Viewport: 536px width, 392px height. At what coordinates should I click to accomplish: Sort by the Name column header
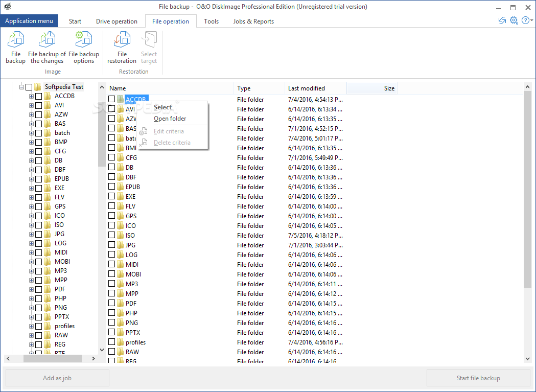[x=170, y=88]
